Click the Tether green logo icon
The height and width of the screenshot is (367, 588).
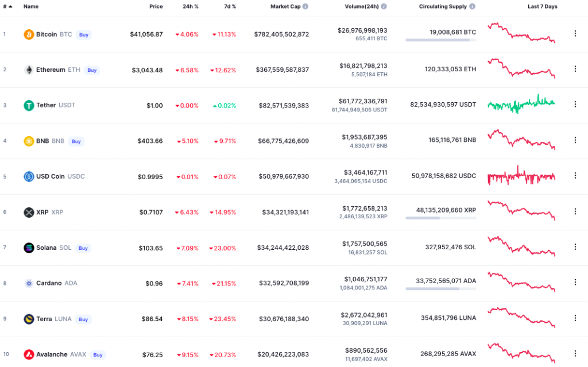[x=29, y=106]
